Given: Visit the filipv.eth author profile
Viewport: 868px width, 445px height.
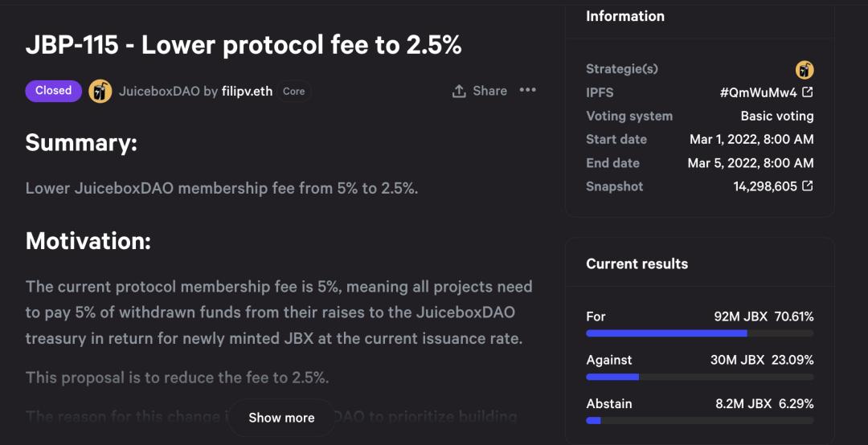Looking at the screenshot, I should [247, 92].
